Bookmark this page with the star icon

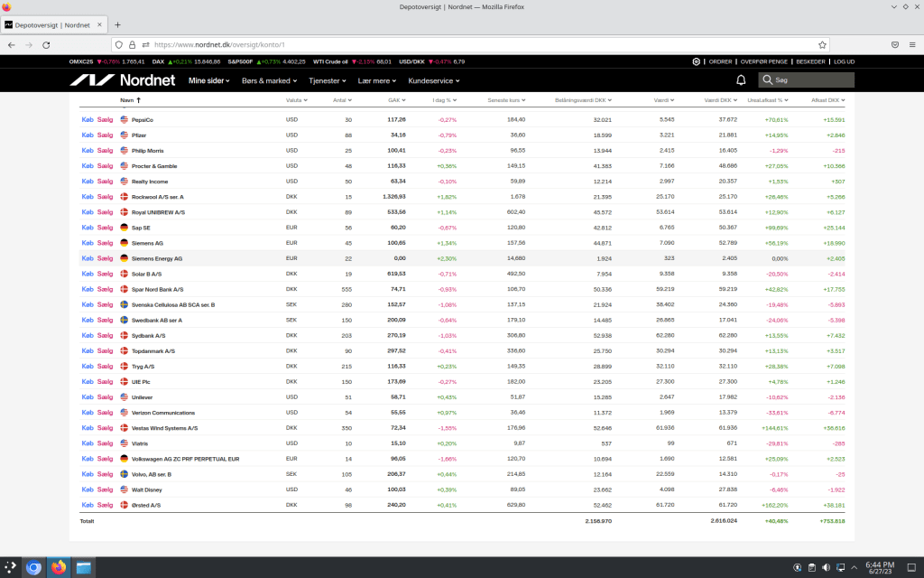tap(822, 44)
